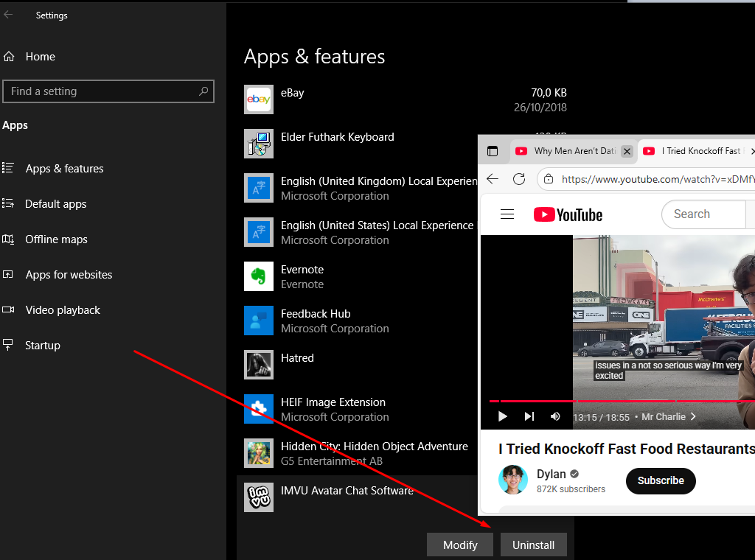
Task: Click the 70,0 KB size value
Action: point(549,92)
